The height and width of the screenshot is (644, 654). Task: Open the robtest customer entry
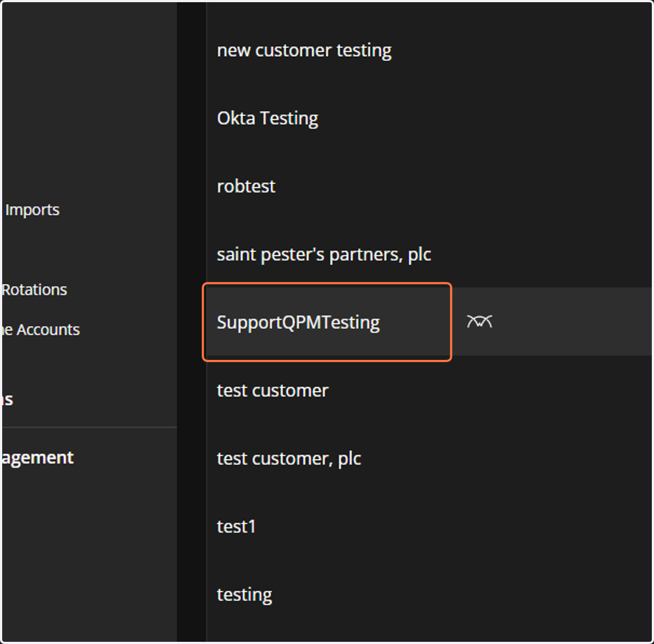tap(429, 186)
